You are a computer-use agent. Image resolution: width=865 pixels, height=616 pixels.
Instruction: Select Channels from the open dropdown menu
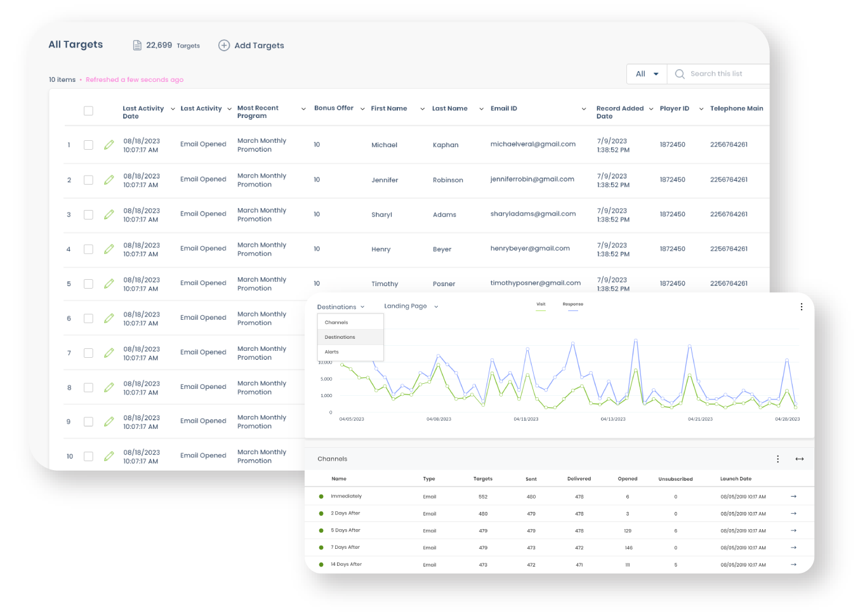point(336,322)
